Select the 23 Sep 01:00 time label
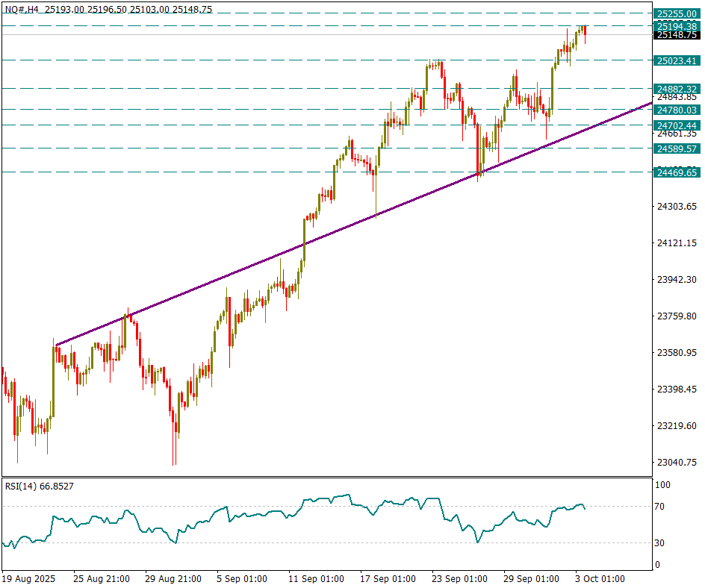Screen dimensions: 705x588 tap(460, 578)
